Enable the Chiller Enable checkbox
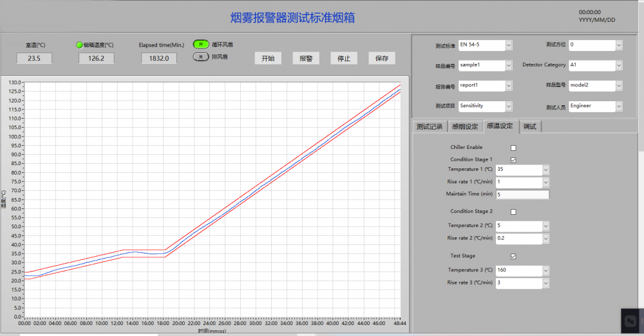Viewport: 644px width, 336px height. tap(513, 148)
